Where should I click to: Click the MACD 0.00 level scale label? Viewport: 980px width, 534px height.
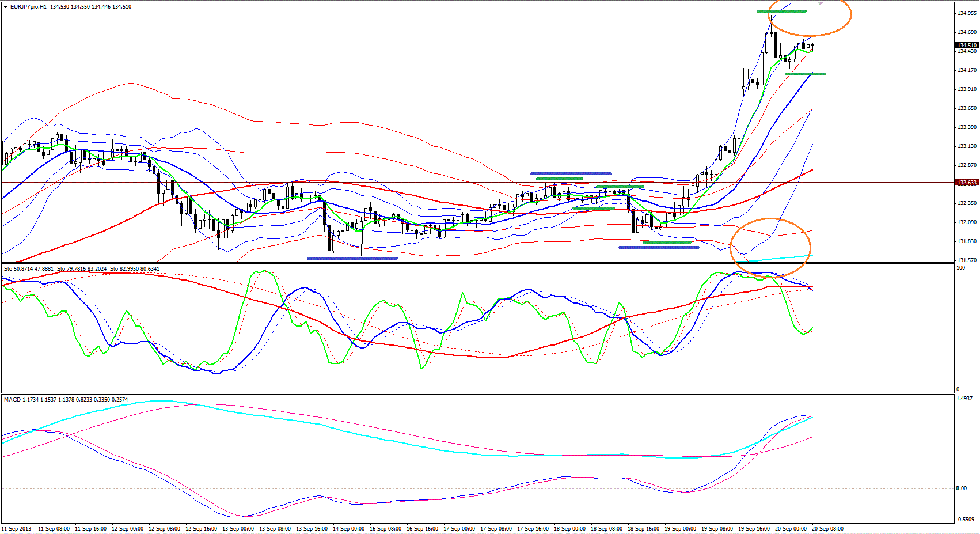(961, 488)
